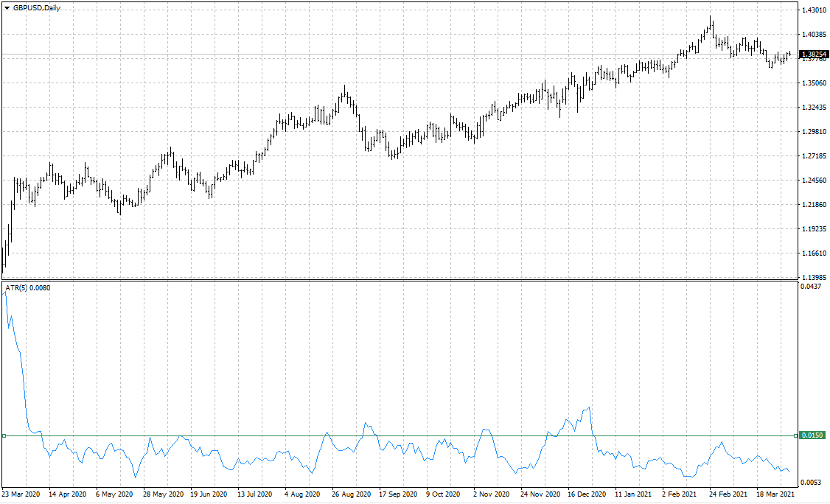The width and height of the screenshot is (830, 504).
Task: Click the 11 Jan 2021 date label
Action: point(633,494)
